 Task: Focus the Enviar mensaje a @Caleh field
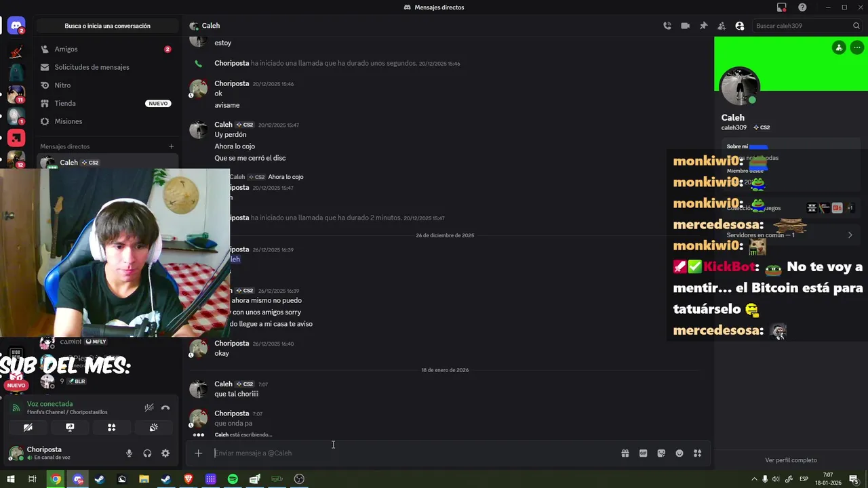[414, 453]
